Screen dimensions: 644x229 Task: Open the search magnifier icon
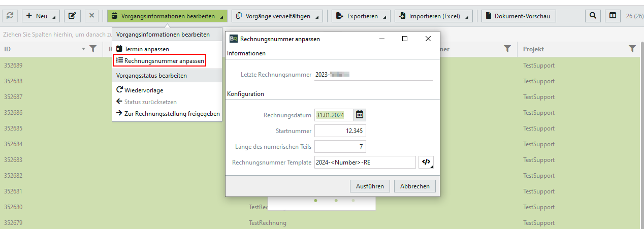(593, 16)
